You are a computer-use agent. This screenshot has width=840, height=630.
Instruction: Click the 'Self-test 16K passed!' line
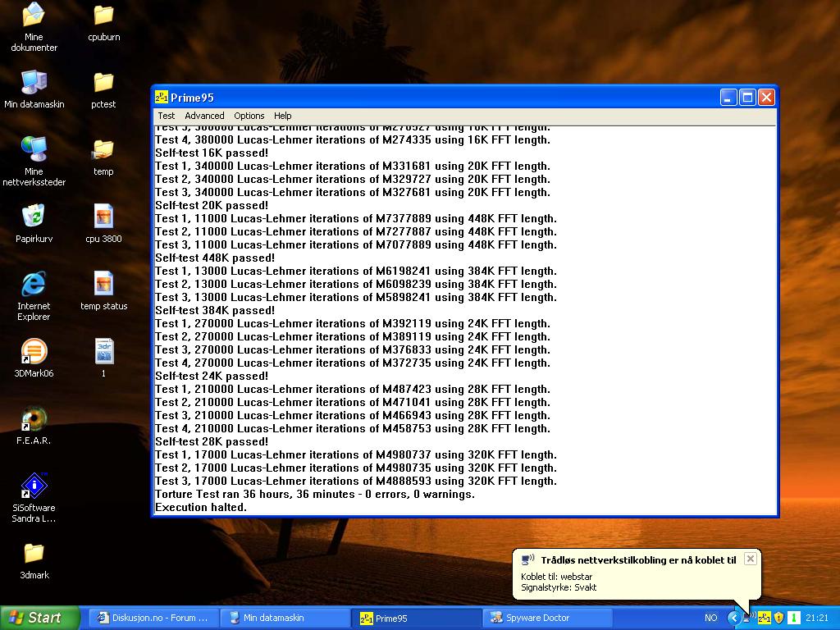point(212,153)
